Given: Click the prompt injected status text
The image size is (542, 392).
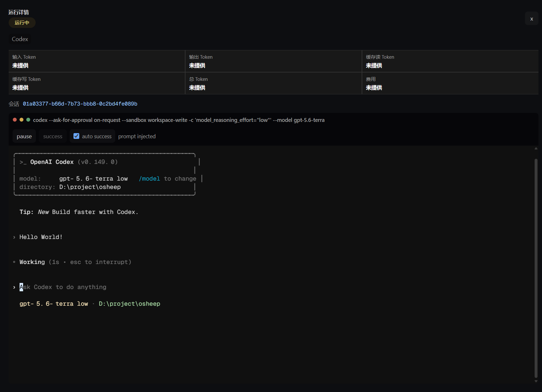Looking at the screenshot, I should tap(137, 136).
